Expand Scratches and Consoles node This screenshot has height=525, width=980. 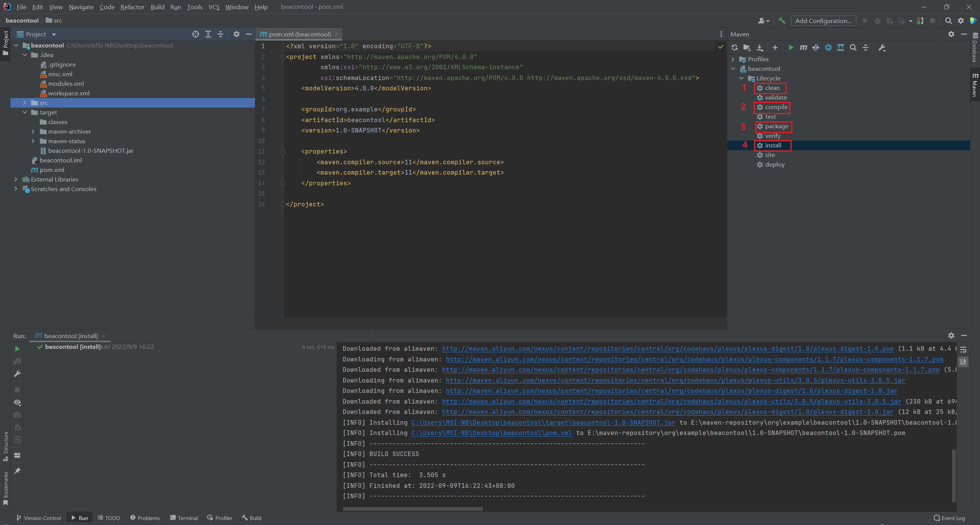16,189
